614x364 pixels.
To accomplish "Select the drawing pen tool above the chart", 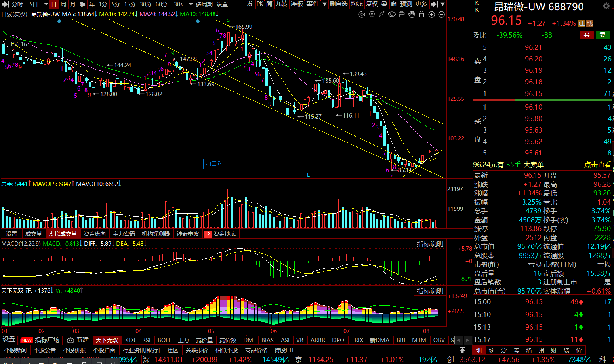I will tap(381, 14).
